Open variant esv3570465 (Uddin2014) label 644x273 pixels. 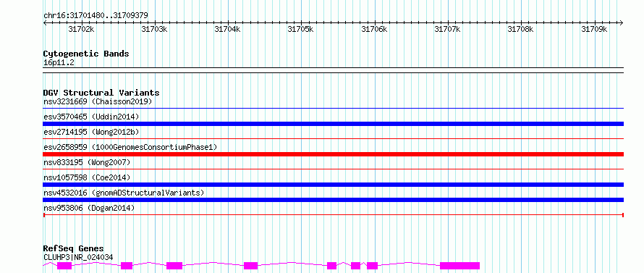click(x=91, y=117)
